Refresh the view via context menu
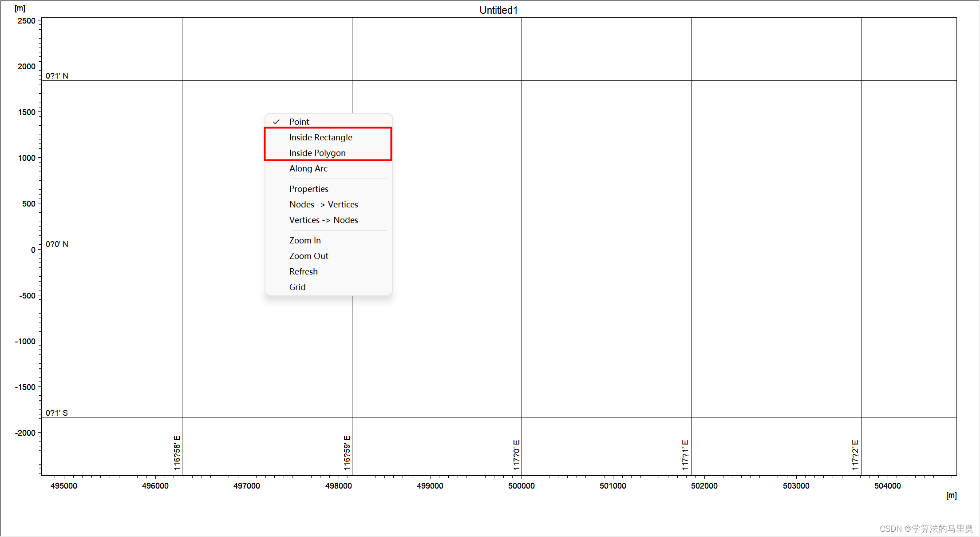 coord(303,271)
